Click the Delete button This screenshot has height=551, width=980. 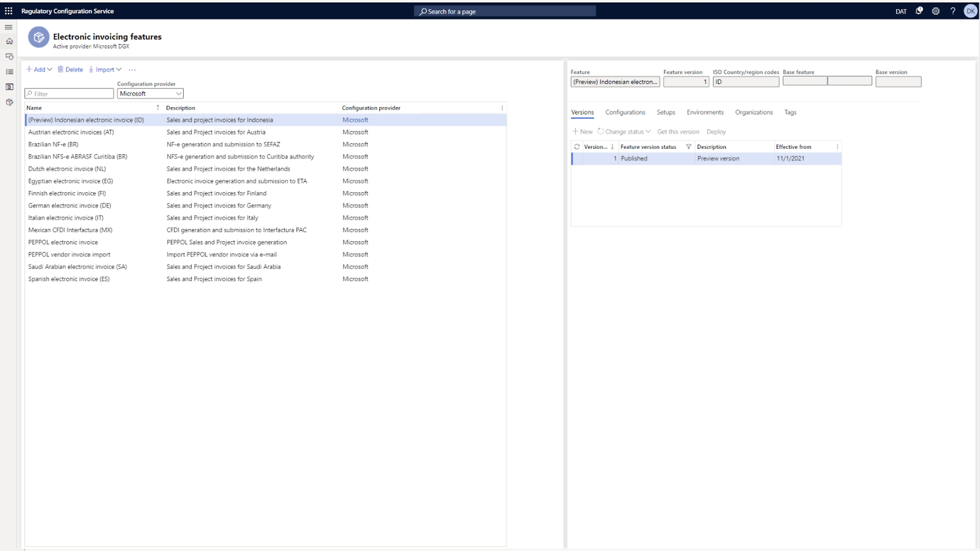click(x=71, y=70)
